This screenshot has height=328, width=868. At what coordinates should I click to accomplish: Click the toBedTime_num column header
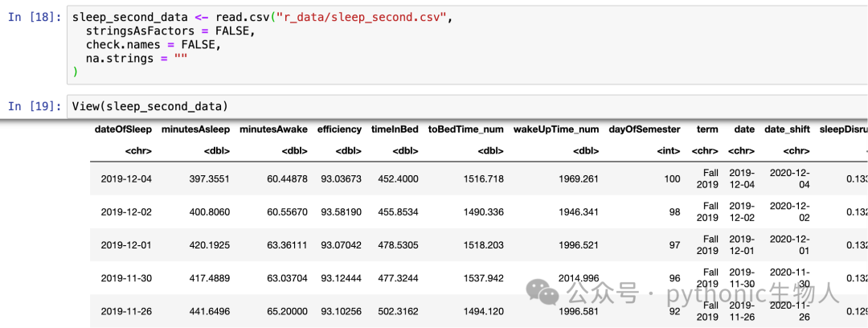point(466,129)
